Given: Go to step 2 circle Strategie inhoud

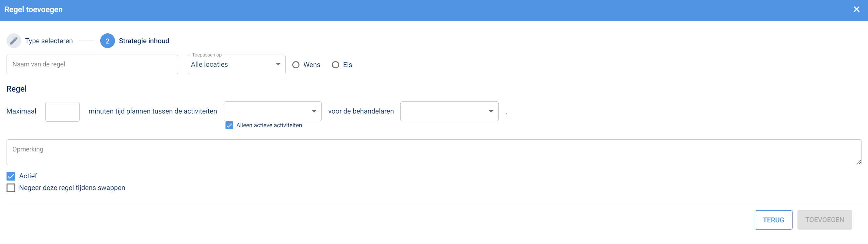Looking at the screenshot, I should (x=107, y=41).
